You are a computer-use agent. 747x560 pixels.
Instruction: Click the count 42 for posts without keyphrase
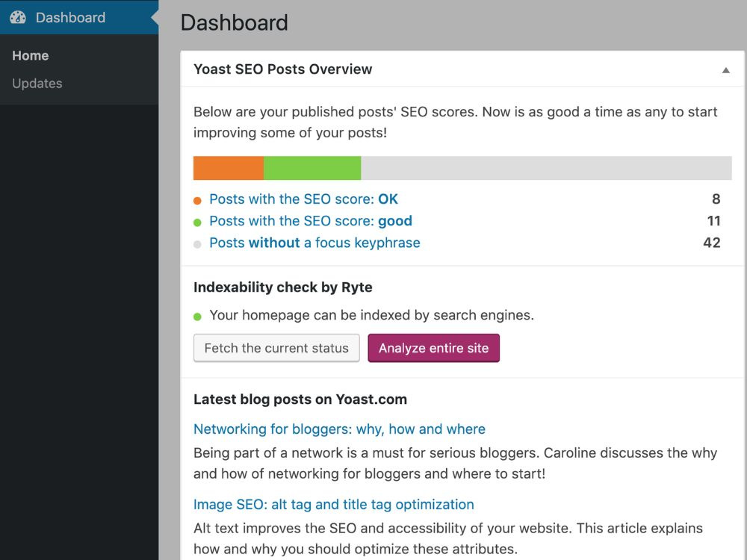712,243
